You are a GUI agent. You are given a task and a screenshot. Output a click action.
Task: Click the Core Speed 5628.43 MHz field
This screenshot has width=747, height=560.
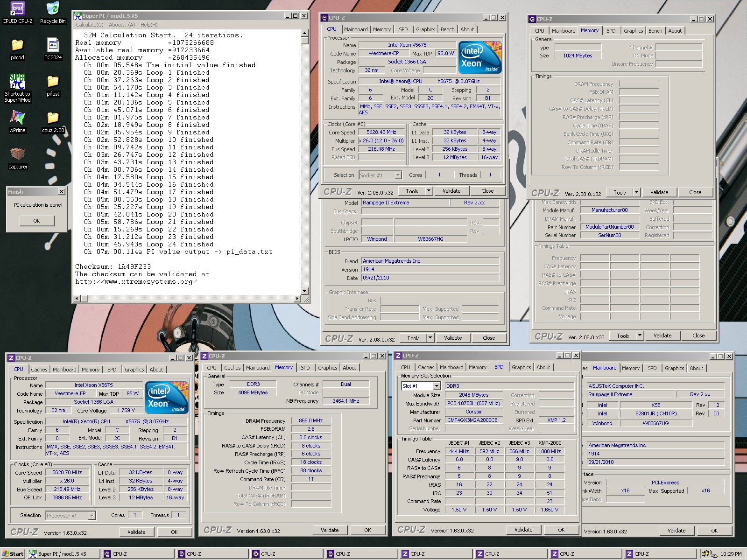[x=381, y=133]
